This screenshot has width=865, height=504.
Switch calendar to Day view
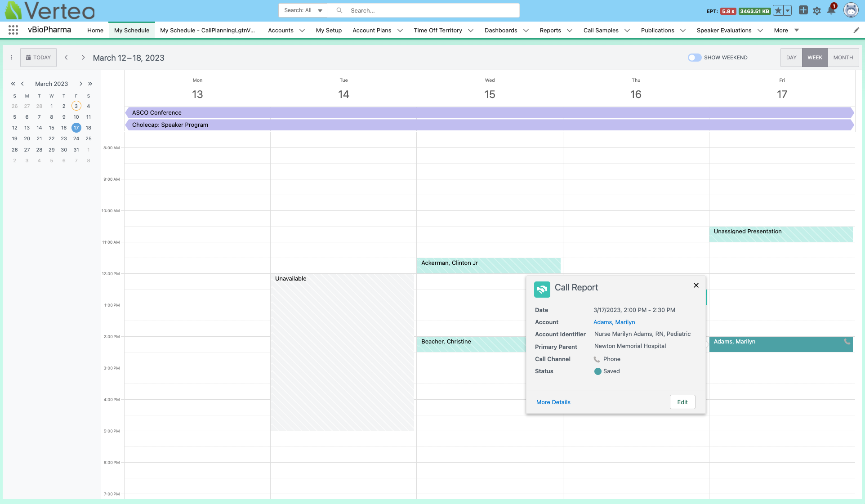tap(791, 58)
